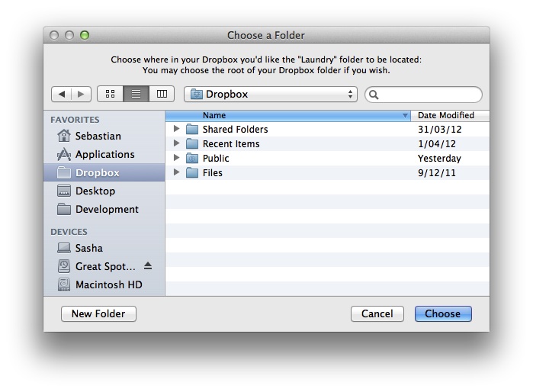
Task: Open the Dropbox location dropdown
Action: tap(271, 95)
